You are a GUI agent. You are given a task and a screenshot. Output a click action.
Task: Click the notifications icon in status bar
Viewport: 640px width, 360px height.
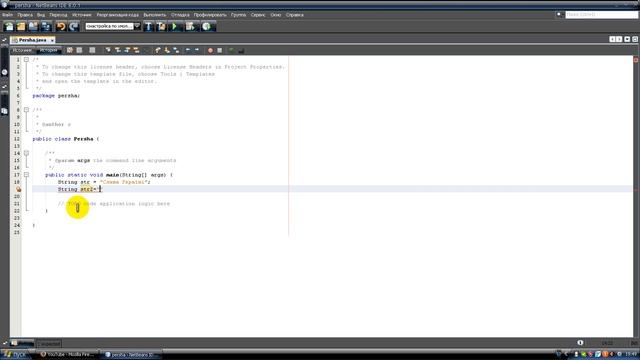pos(580,343)
